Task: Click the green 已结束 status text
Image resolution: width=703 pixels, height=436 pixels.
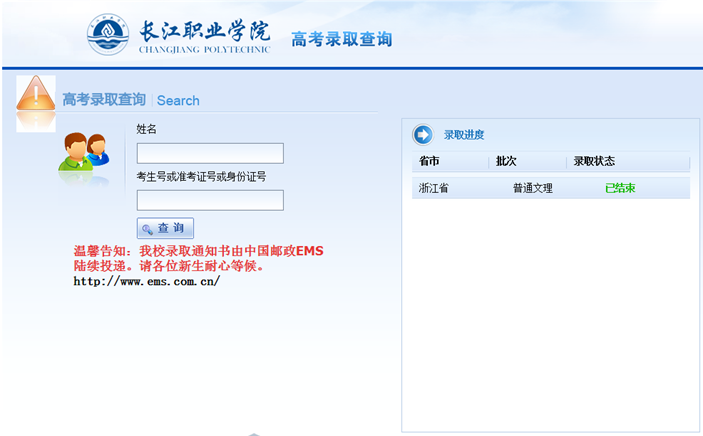Action: (x=620, y=188)
